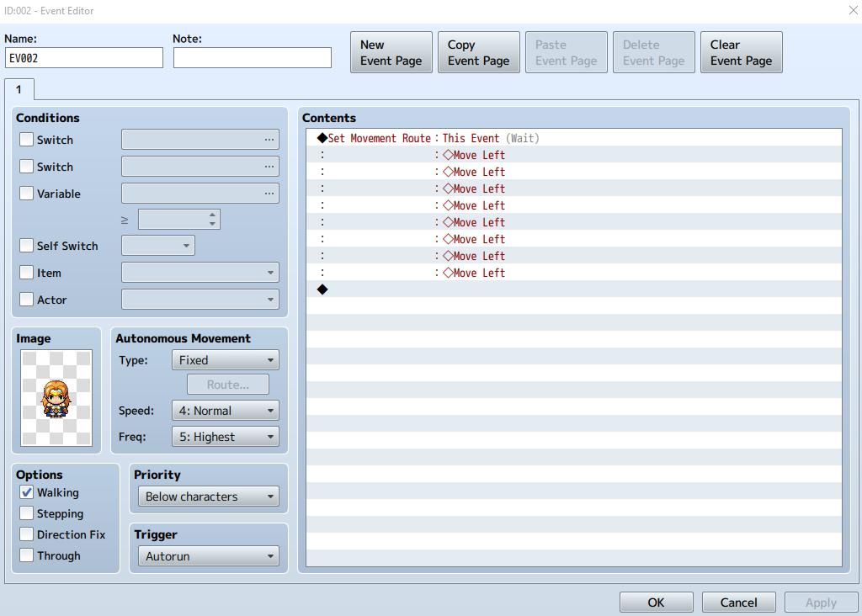Select the last Move Left command
The width and height of the screenshot is (862, 616).
tap(574, 273)
